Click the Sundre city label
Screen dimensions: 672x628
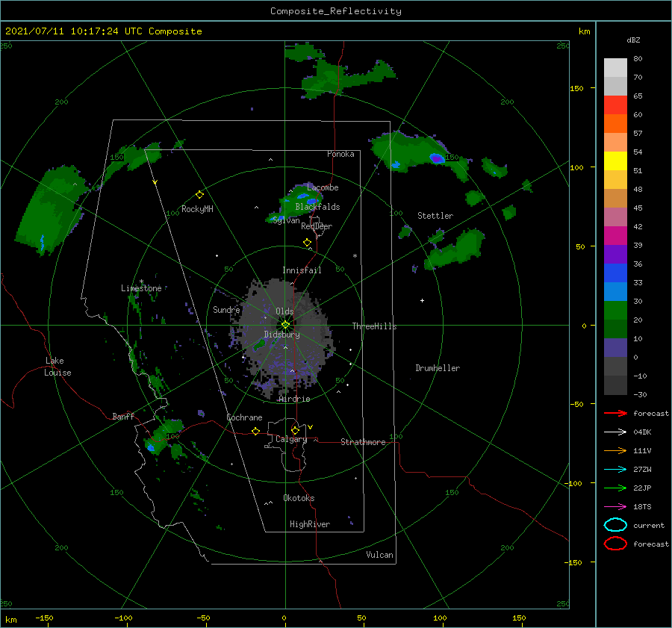(226, 309)
